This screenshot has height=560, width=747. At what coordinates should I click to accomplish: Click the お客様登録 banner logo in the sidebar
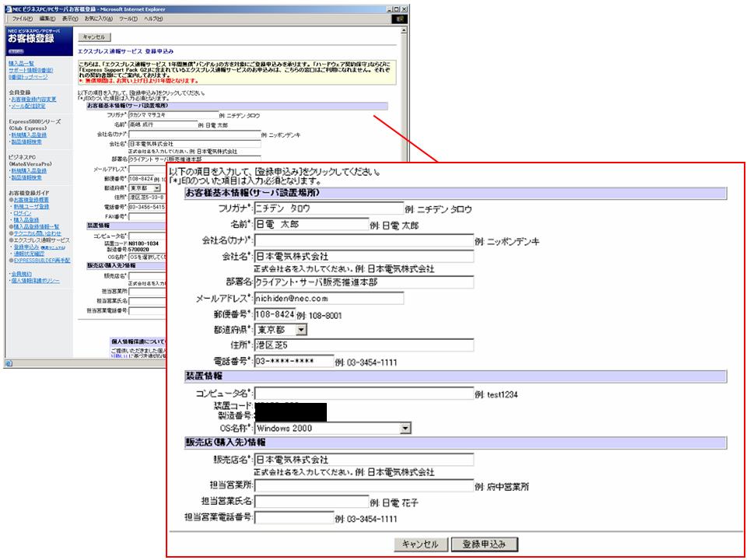tap(39, 41)
